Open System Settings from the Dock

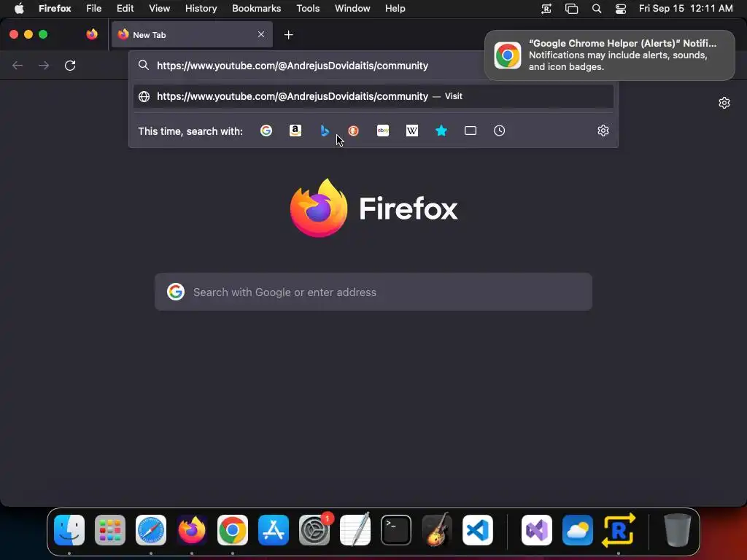click(x=314, y=530)
